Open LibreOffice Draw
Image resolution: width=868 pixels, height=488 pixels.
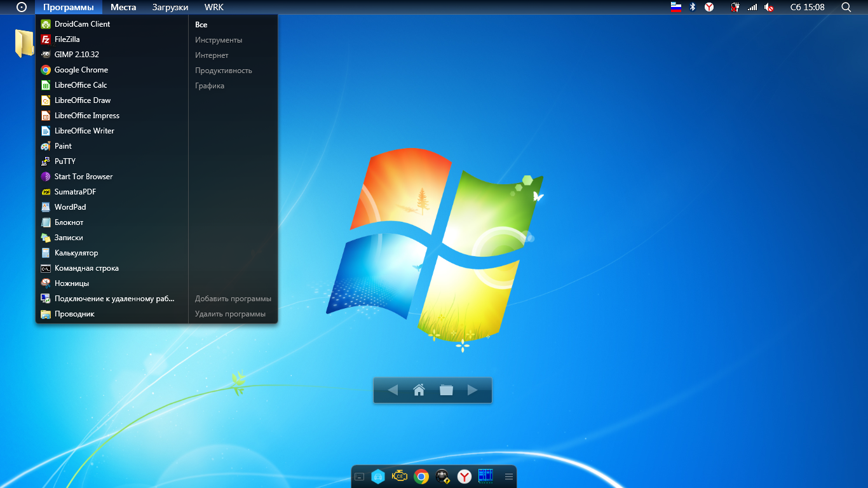point(112,100)
